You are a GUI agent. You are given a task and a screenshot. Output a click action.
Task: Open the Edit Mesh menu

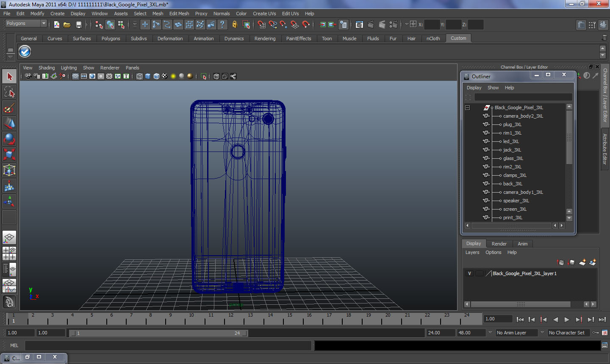pos(179,14)
